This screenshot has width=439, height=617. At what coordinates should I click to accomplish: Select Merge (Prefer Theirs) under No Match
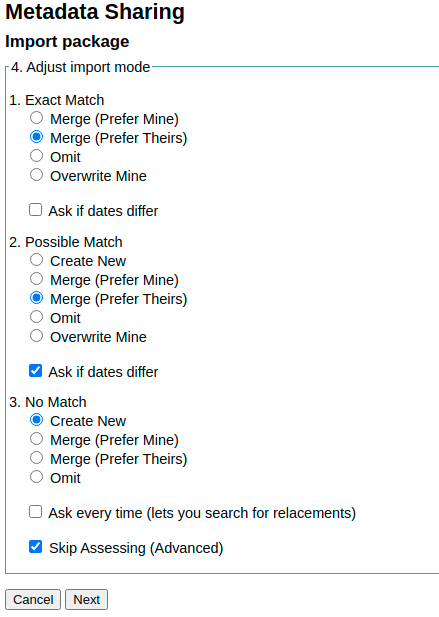(x=36, y=458)
